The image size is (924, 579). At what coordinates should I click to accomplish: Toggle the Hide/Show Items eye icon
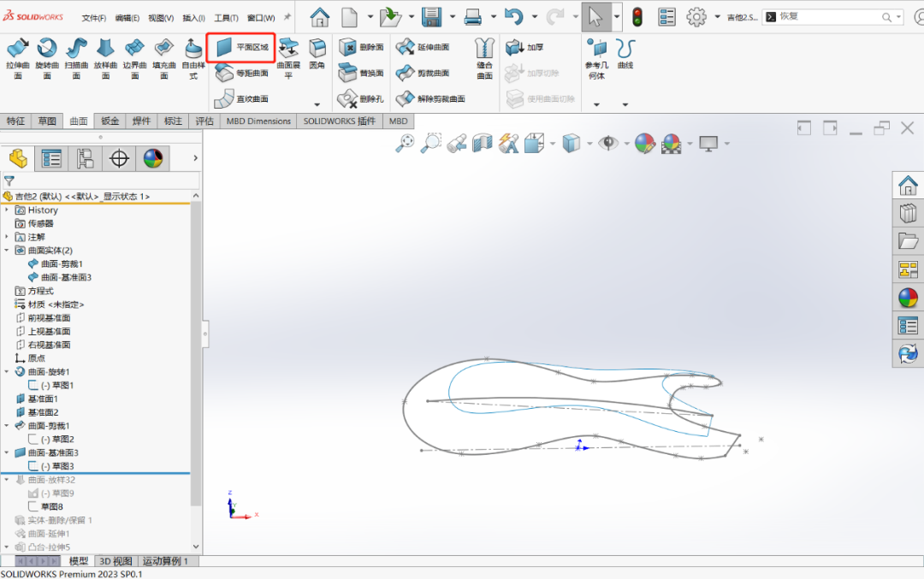point(608,143)
